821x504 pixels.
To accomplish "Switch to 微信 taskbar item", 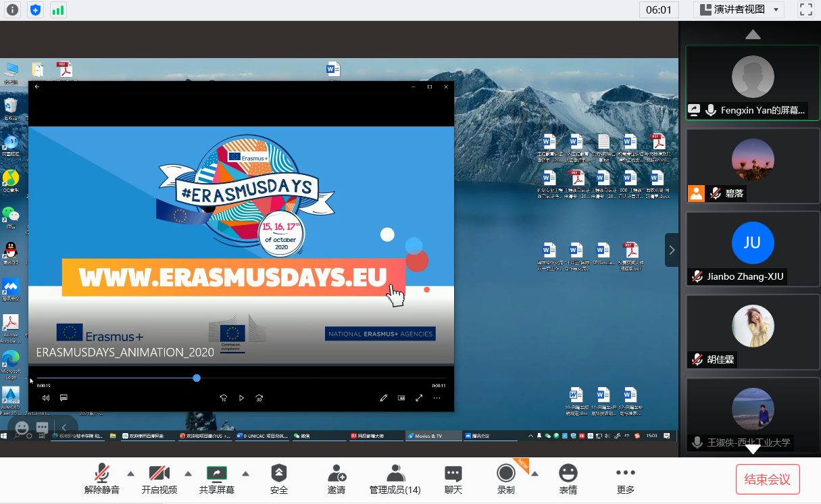I will coord(318,436).
